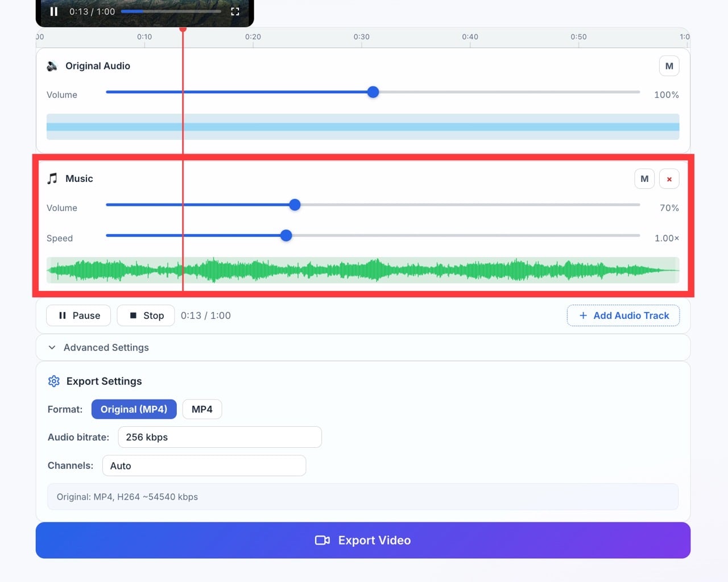Open the Audio bitrate dropdown

220,437
